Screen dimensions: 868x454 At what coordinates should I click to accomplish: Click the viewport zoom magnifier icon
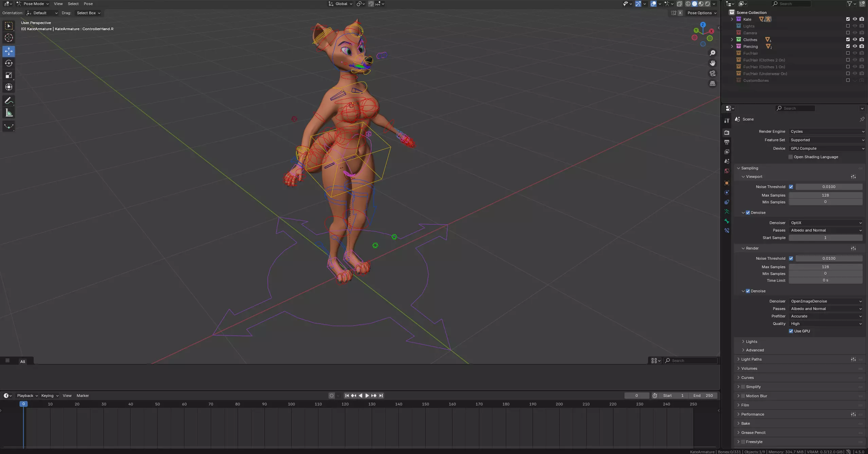pyautogui.click(x=712, y=53)
